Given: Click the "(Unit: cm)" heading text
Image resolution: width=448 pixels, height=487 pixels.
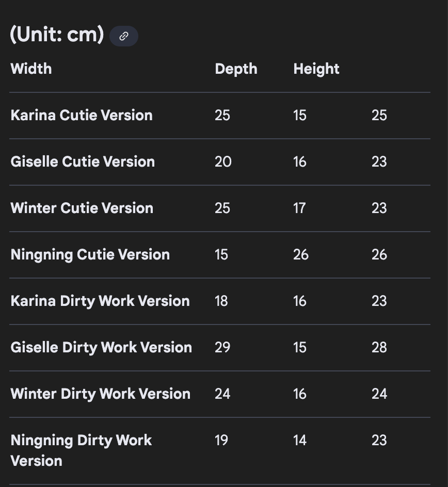Looking at the screenshot, I should click(57, 35).
